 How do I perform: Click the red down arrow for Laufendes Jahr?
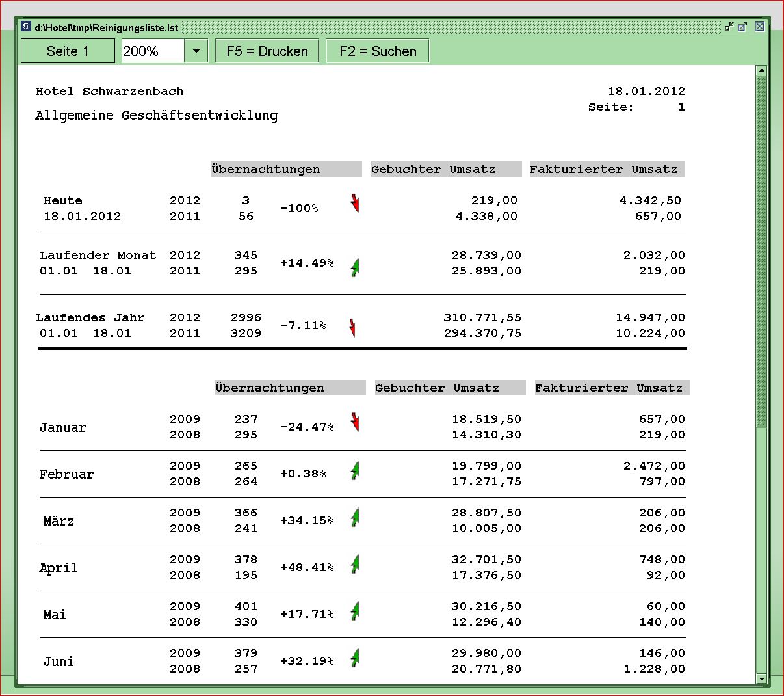353,328
